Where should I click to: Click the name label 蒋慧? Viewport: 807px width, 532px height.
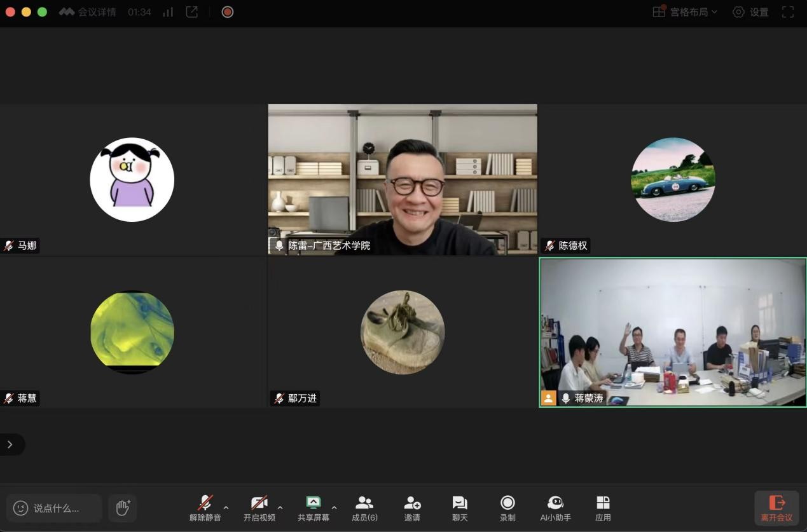pyautogui.click(x=27, y=399)
